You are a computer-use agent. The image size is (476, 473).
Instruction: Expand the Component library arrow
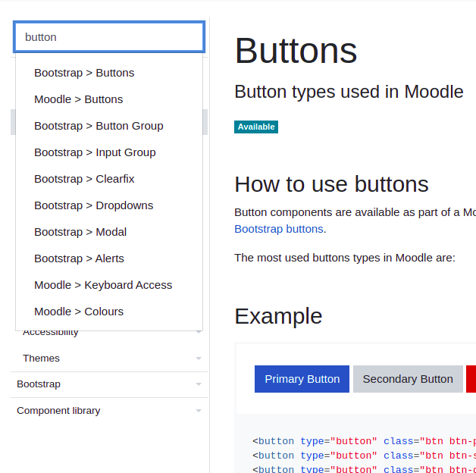199,411
